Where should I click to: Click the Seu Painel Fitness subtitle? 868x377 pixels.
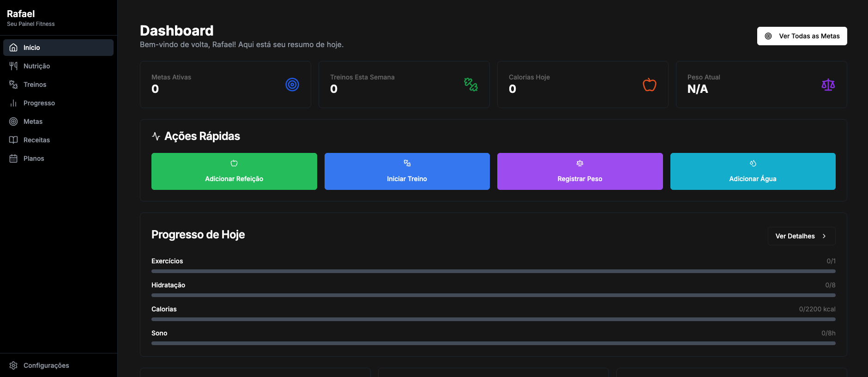(31, 24)
